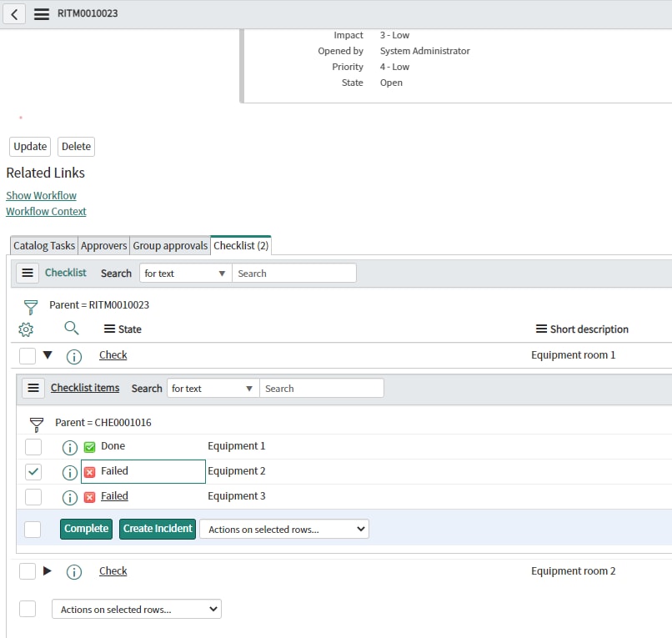Toggle the bottom select-all checklist checkbox
This screenshot has width=672, height=638.
pos(28,609)
